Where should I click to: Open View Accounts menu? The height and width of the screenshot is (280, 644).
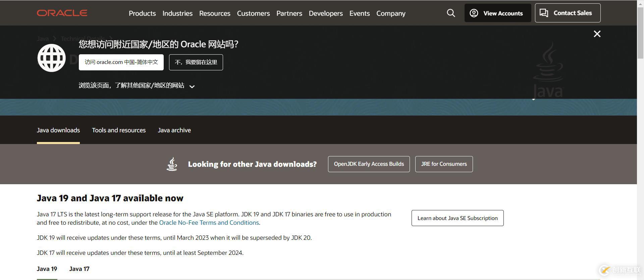coord(497,13)
